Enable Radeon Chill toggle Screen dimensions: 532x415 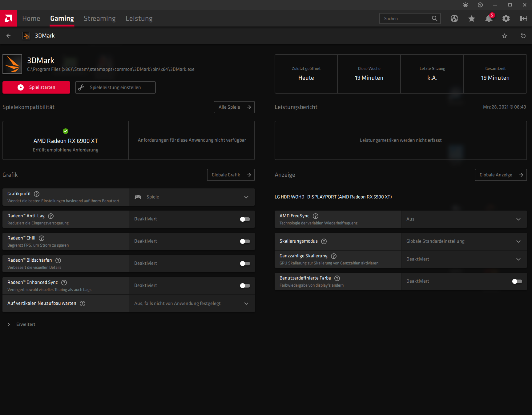tap(245, 241)
